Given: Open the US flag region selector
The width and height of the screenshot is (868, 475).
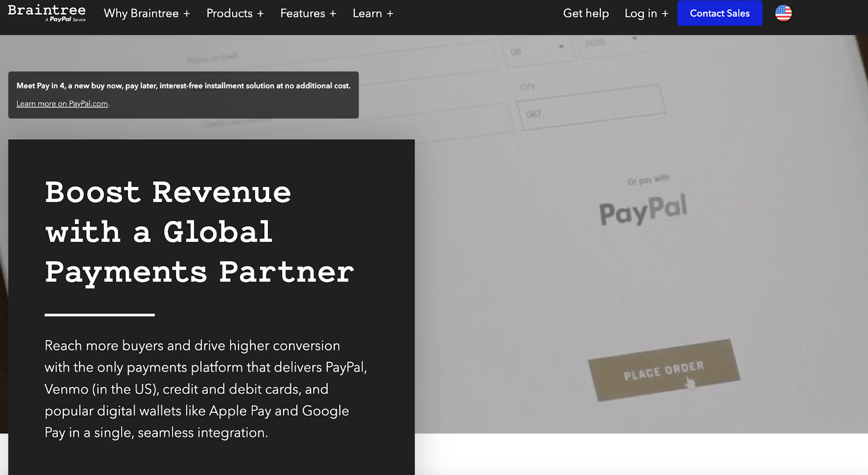Looking at the screenshot, I should tap(783, 13).
